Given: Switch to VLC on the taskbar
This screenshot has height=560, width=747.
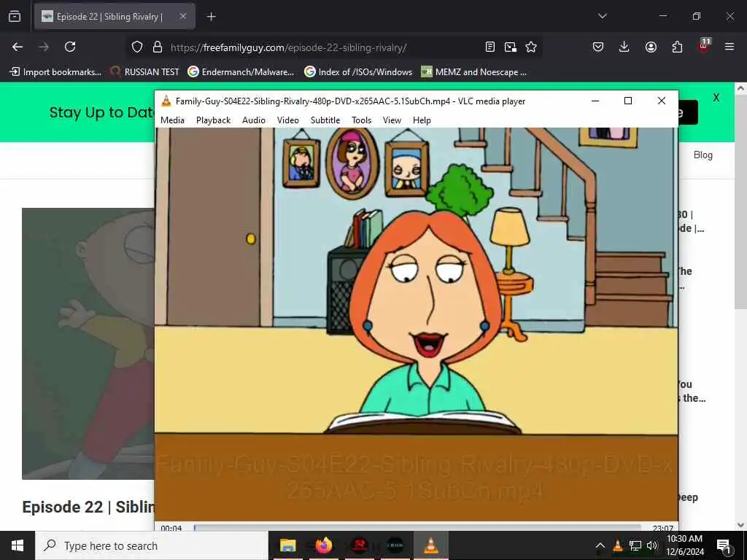Looking at the screenshot, I should pyautogui.click(x=430, y=545).
